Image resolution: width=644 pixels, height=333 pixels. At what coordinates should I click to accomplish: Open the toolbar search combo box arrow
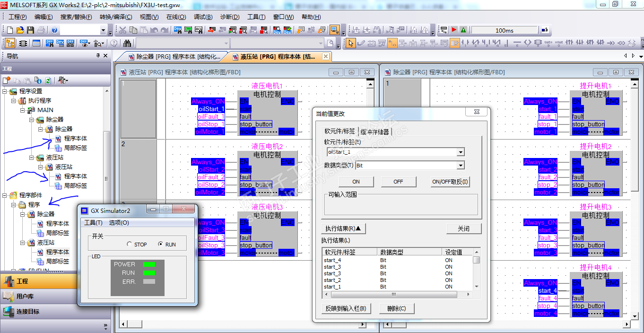pyautogui.click(x=104, y=30)
